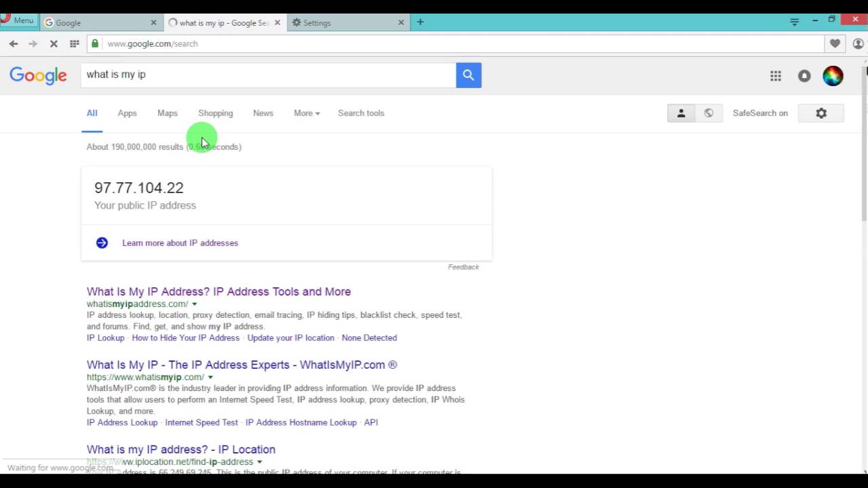Open 'What Is My IP - The IP Address Experts' result
Viewport: 868px width, 488px height.
pyautogui.click(x=242, y=365)
